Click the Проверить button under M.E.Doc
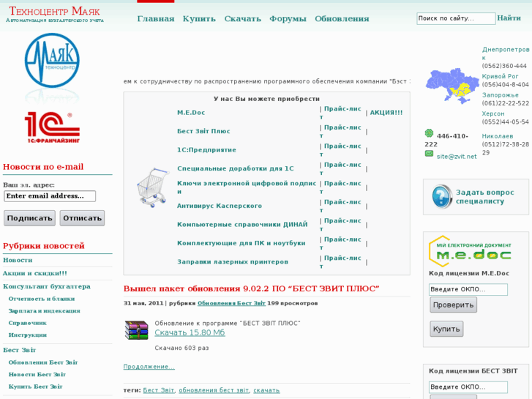Screen dimensions: 532x399 point(453,305)
